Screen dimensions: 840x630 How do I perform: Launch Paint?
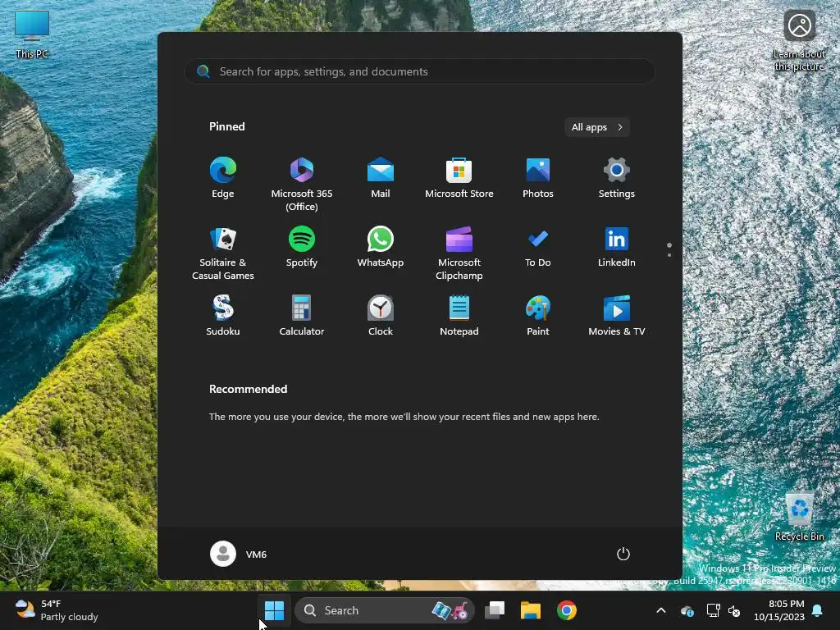[x=538, y=316]
